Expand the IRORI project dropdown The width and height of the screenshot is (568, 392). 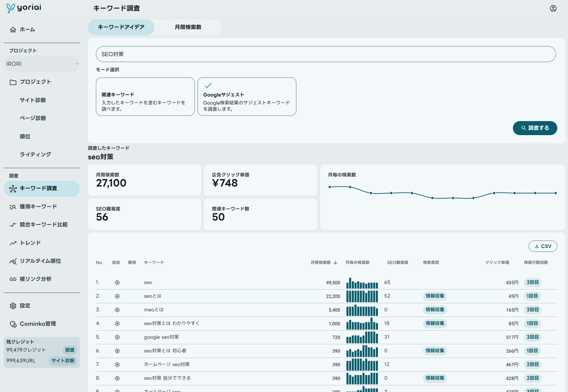pos(41,64)
